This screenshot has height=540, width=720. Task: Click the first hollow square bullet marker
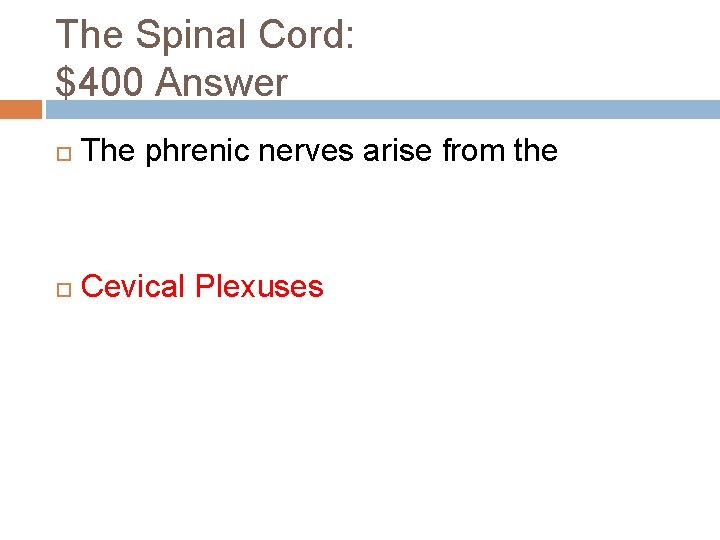(62, 152)
